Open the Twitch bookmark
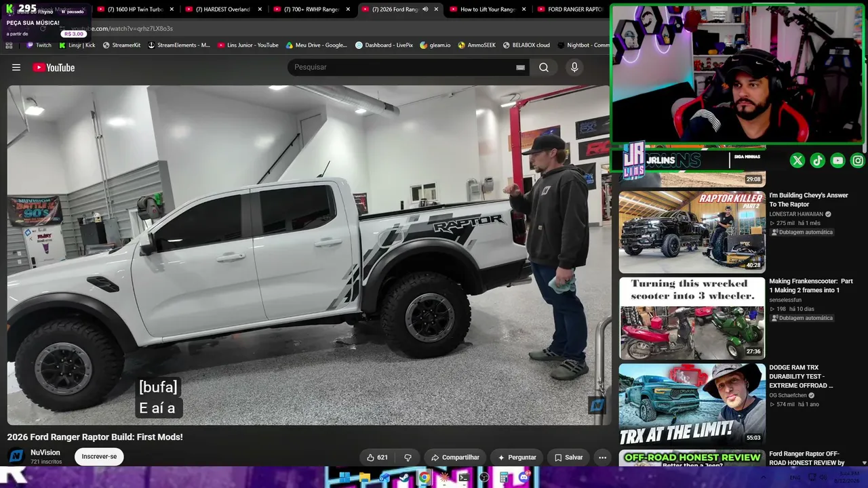Screen dimensions: 868x488 (x=39, y=45)
